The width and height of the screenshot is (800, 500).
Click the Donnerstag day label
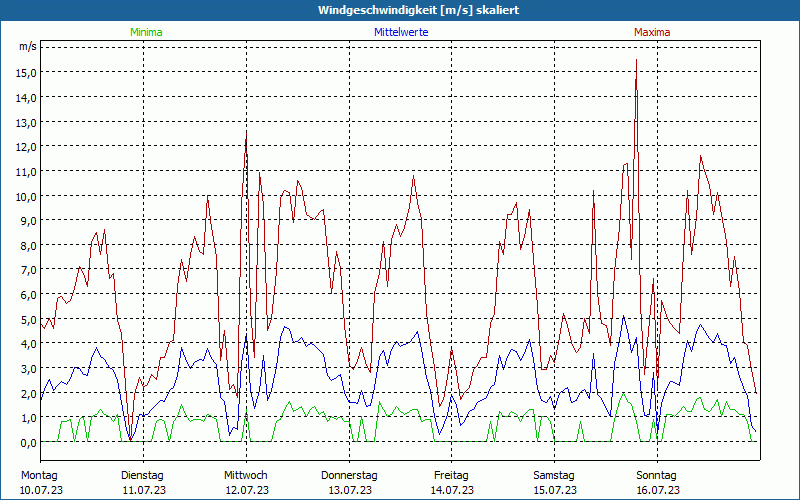pos(349,475)
